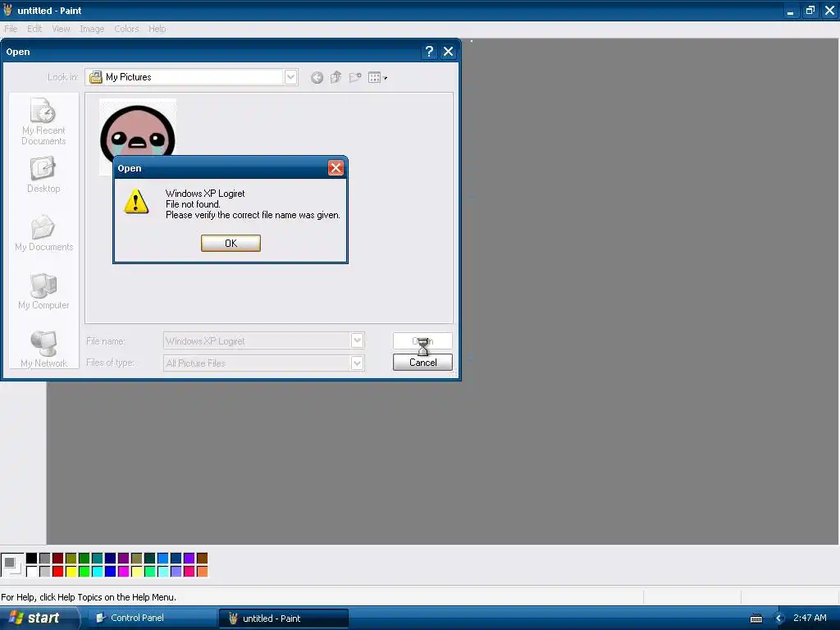The height and width of the screenshot is (630, 840).
Task: Click the Cancel button in Open dialog
Action: click(422, 363)
